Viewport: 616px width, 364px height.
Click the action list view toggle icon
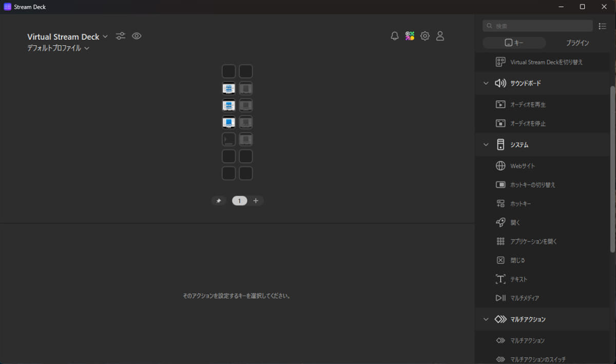tap(603, 26)
